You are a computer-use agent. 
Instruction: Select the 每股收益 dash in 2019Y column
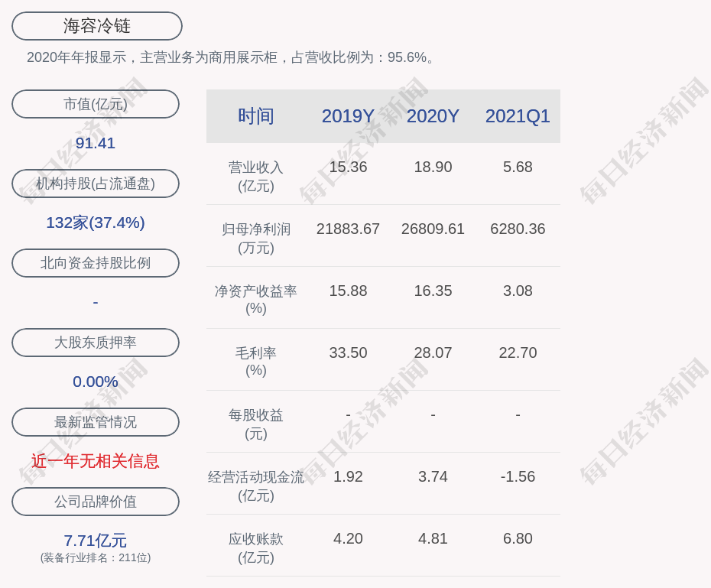coord(349,414)
